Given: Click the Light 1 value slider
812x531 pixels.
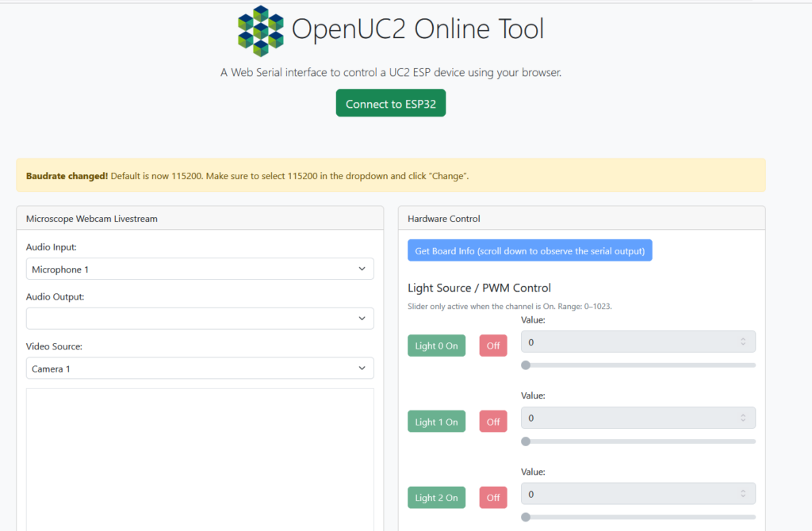Looking at the screenshot, I should click(638, 441).
